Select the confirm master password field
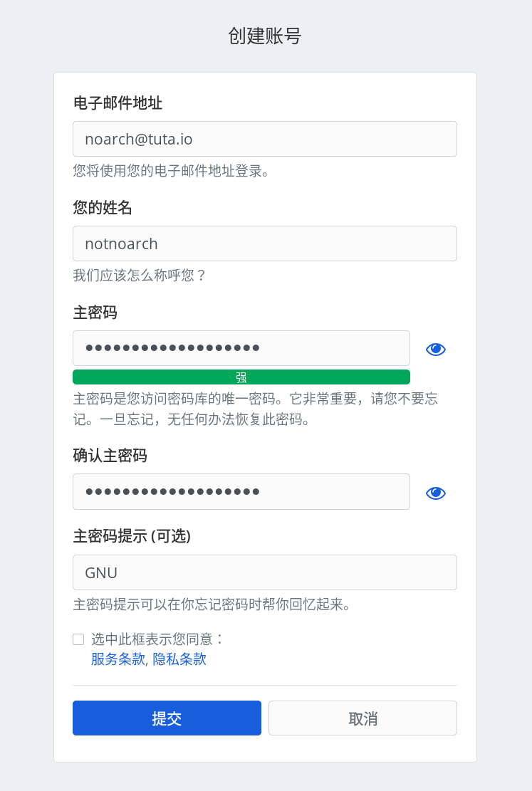The image size is (532, 791). [x=241, y=491]
